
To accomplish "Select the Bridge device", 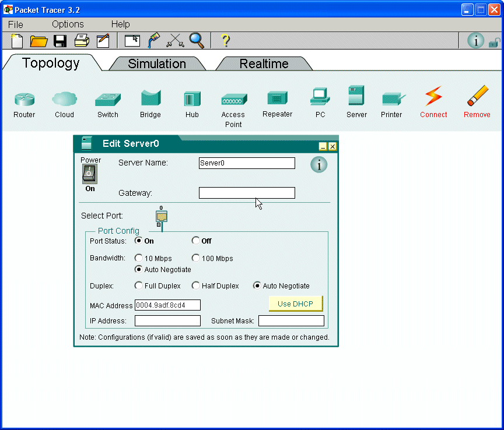I will tap(150, 104).
